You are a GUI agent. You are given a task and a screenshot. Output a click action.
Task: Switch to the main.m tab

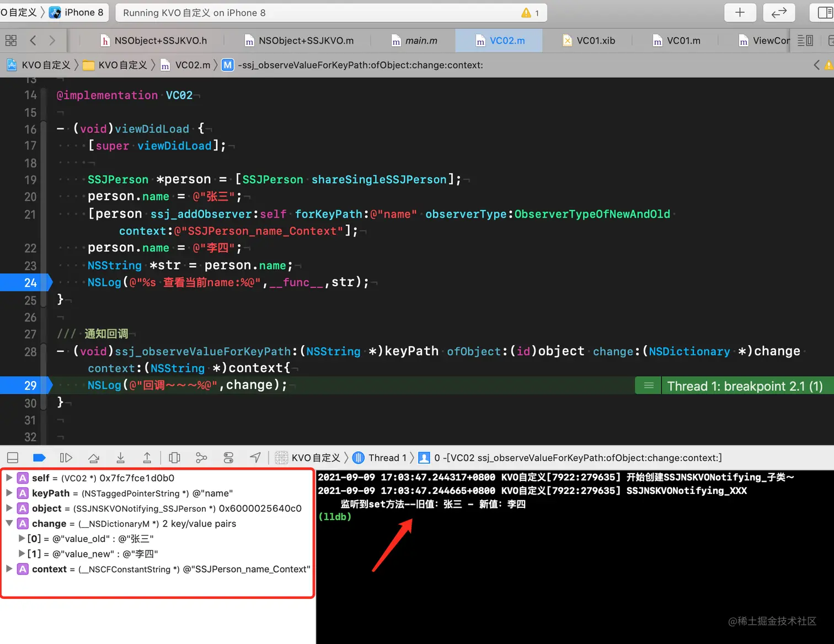[x=415, y=40]
